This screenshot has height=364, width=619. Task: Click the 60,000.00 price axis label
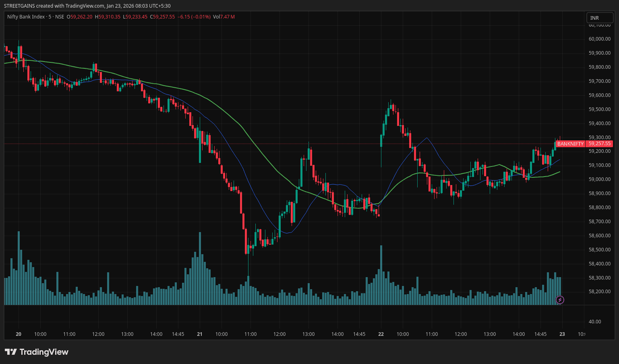[599, 39]
